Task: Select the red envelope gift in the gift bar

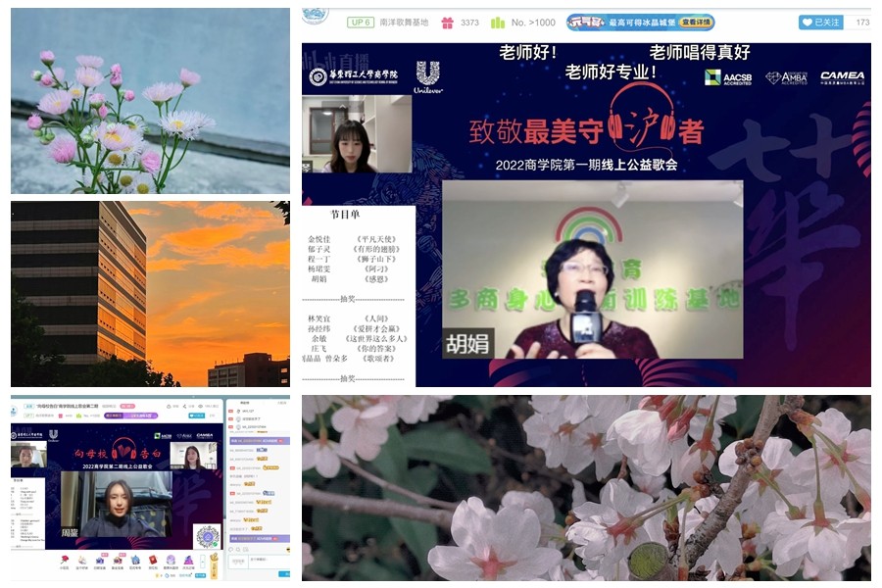Action: (153, 560)
